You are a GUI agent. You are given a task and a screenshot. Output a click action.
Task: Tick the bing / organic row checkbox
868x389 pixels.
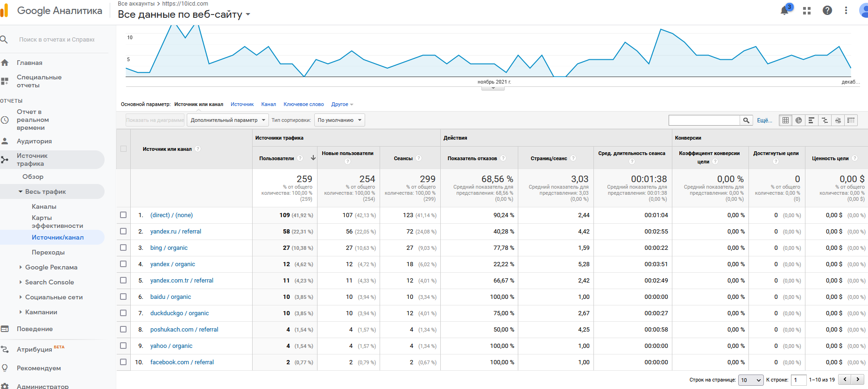(123, 248)
